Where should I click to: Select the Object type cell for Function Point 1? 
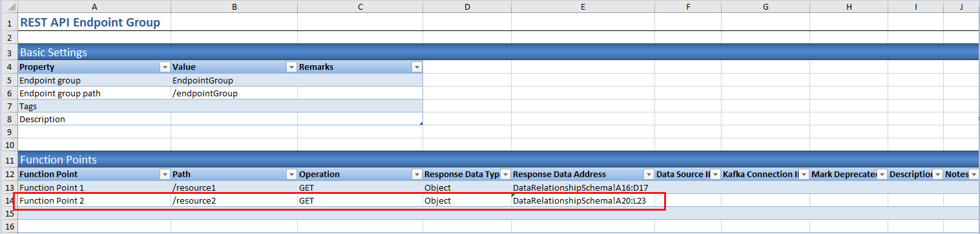466,187
